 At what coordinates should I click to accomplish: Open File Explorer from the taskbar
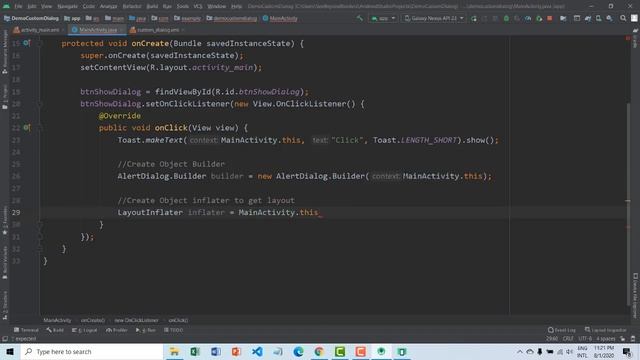pyautogui.click(x=174, y=351)
